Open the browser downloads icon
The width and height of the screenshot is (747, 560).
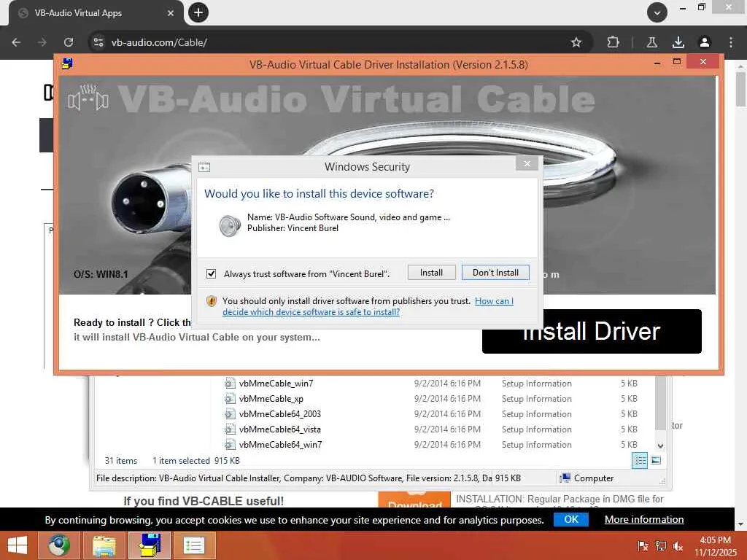(678, 42)
